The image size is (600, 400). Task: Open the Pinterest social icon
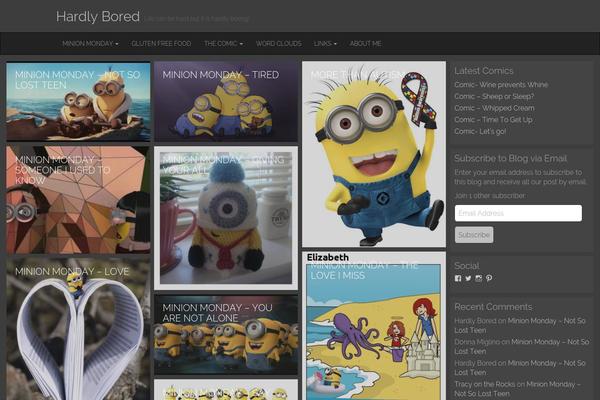[489, 278]
